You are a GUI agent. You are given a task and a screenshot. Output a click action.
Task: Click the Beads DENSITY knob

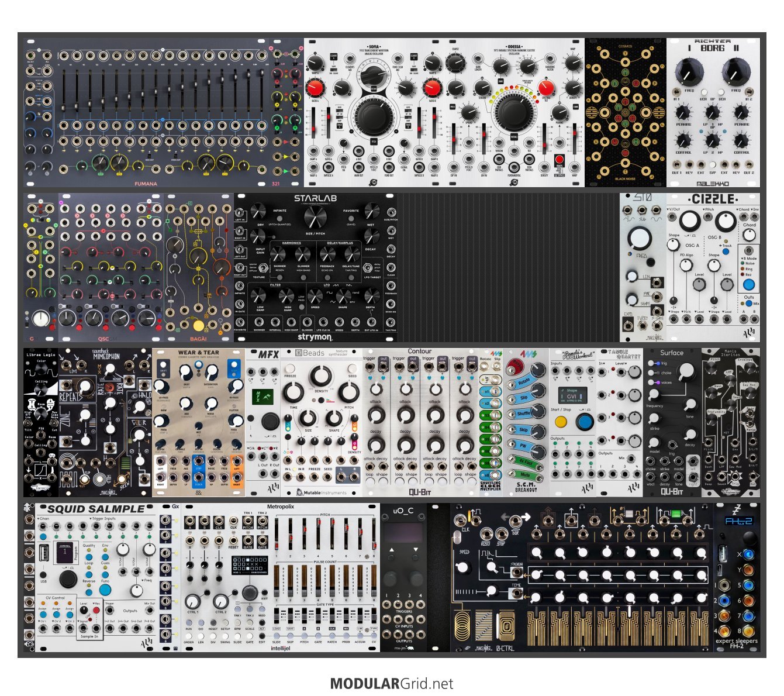321,375
